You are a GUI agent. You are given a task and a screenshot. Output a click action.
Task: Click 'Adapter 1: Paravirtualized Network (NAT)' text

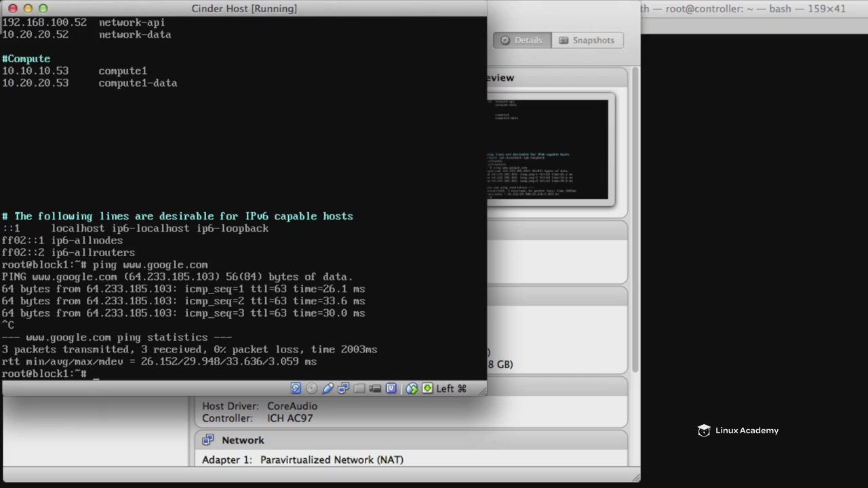(302, 460)
